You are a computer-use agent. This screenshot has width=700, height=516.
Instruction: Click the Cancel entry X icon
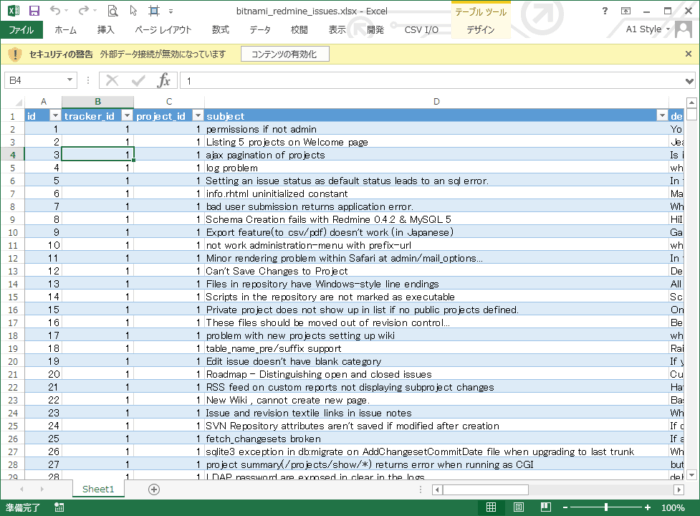[x=112, y=80]
